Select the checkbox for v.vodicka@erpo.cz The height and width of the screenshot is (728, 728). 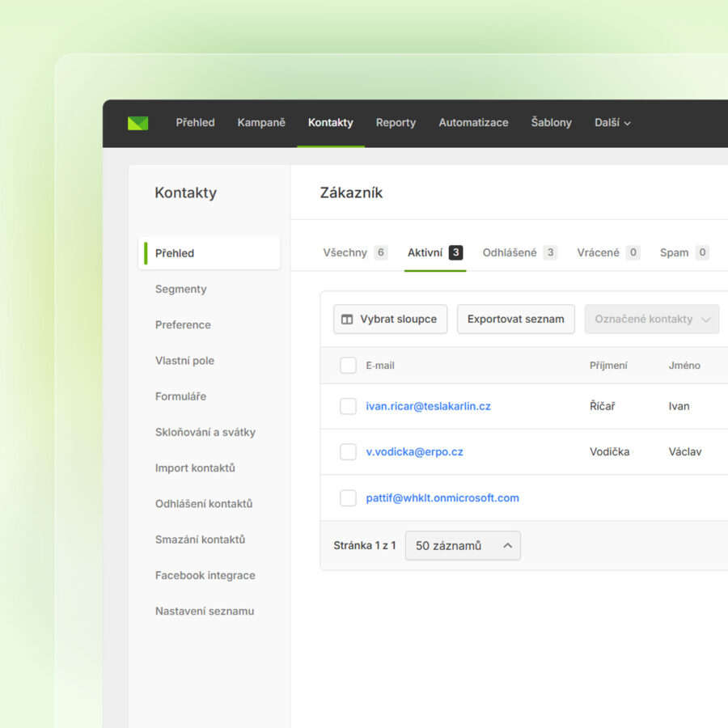[x=348, y=452]
